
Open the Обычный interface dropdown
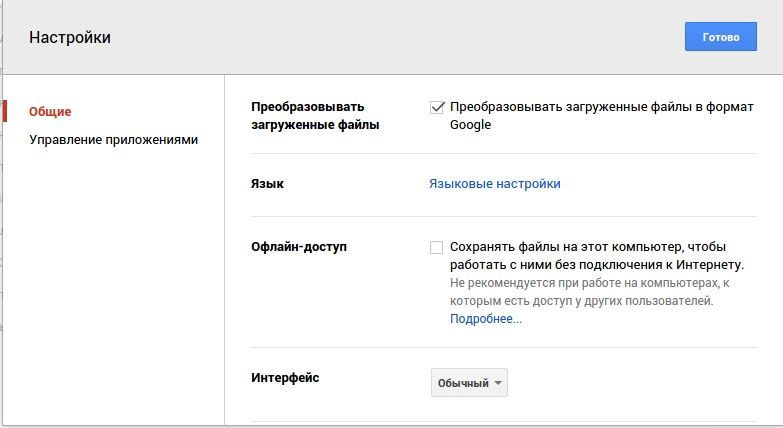468,383
